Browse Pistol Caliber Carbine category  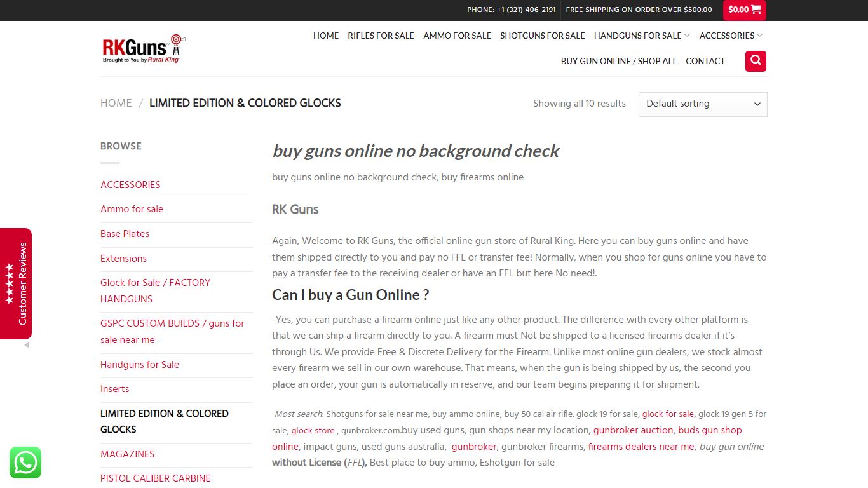(155, 478)
